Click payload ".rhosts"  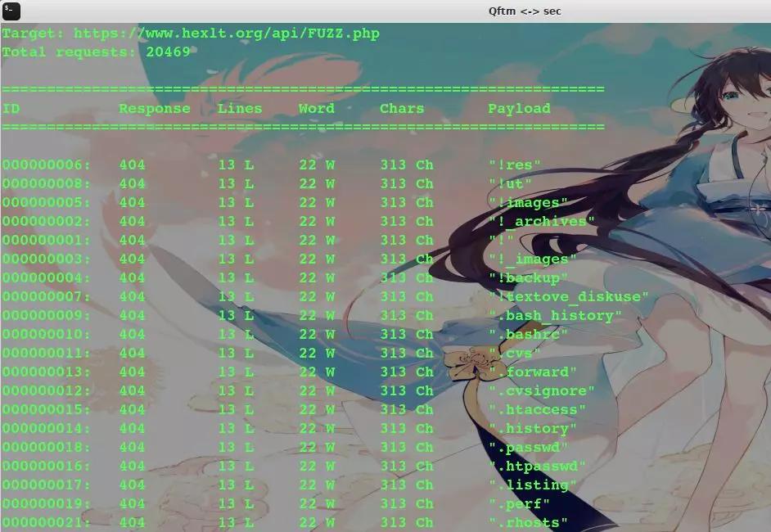528,523
